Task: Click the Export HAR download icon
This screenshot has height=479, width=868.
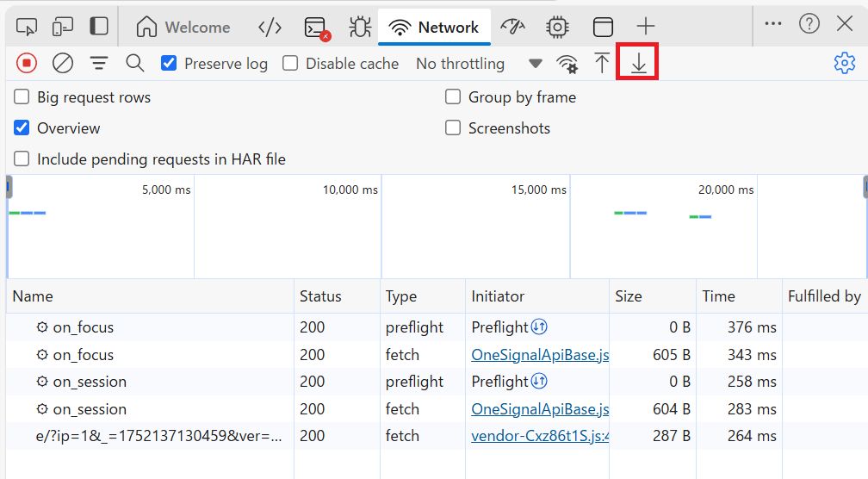Action: pyautogui.click(x=638, y=64)
